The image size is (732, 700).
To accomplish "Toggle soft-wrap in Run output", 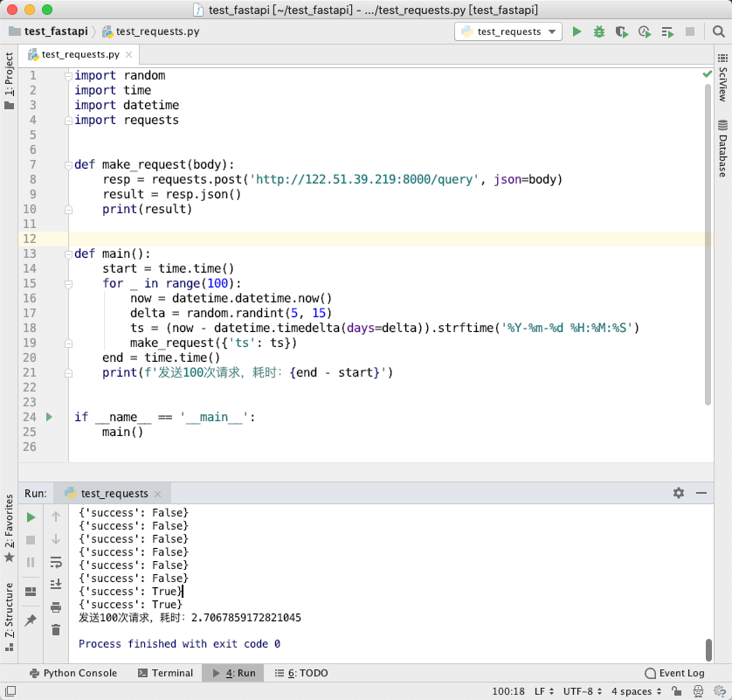I will pyautogui.click(x=56, y=562).
